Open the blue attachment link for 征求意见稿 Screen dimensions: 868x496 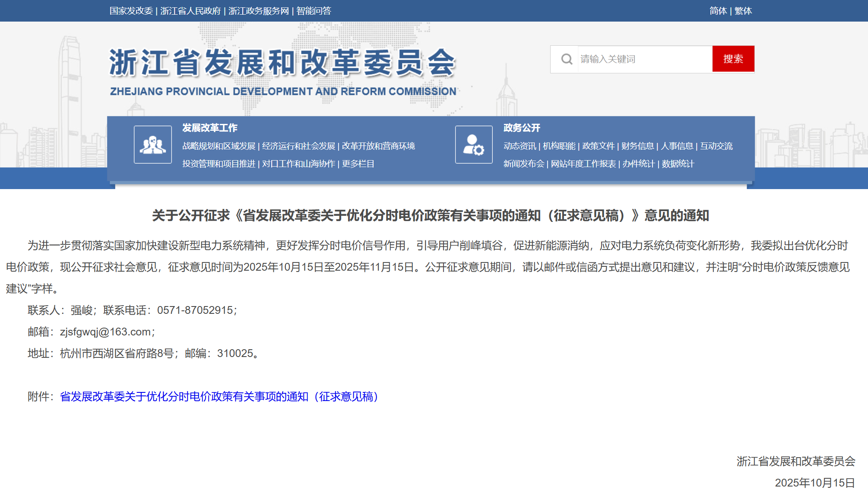(219, 397)
